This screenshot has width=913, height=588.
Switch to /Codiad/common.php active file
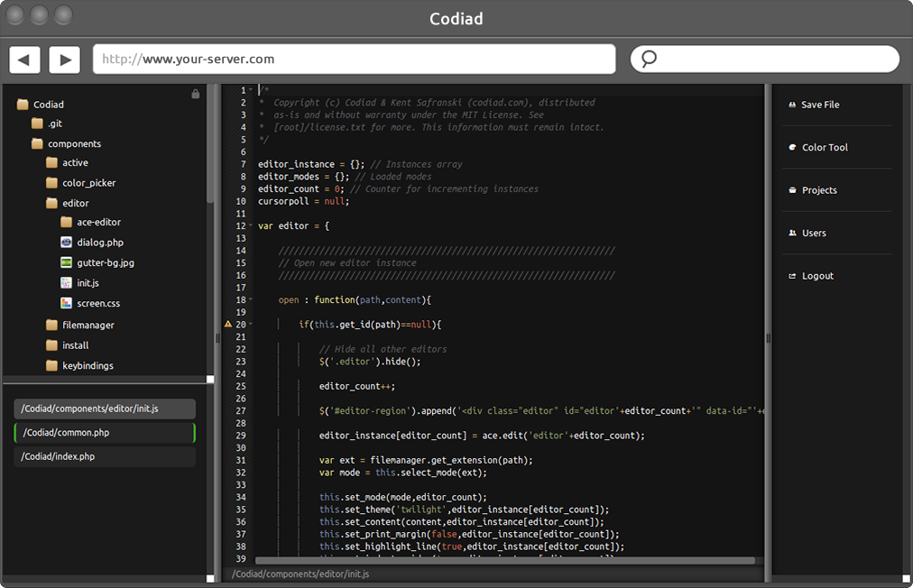(105, 433)
